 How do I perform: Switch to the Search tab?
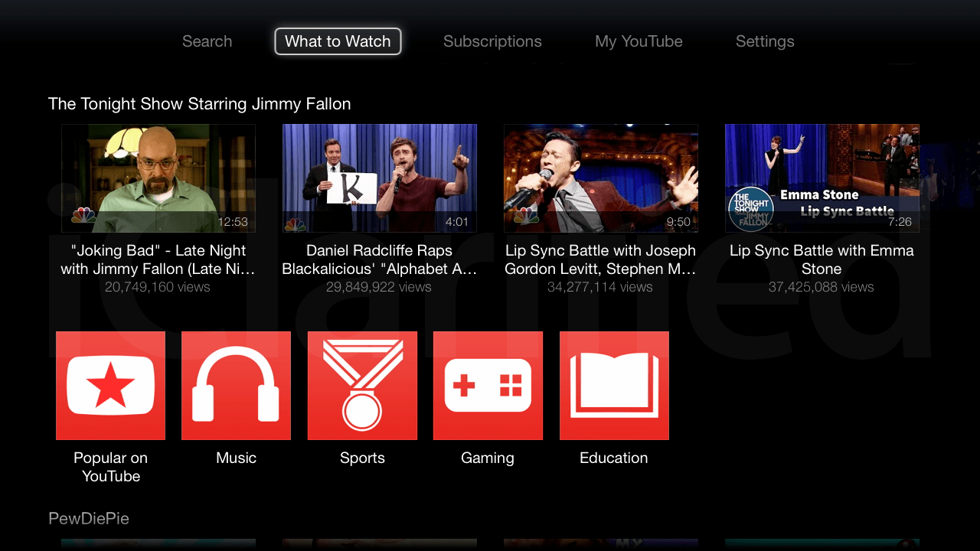[x=207, y=41]
